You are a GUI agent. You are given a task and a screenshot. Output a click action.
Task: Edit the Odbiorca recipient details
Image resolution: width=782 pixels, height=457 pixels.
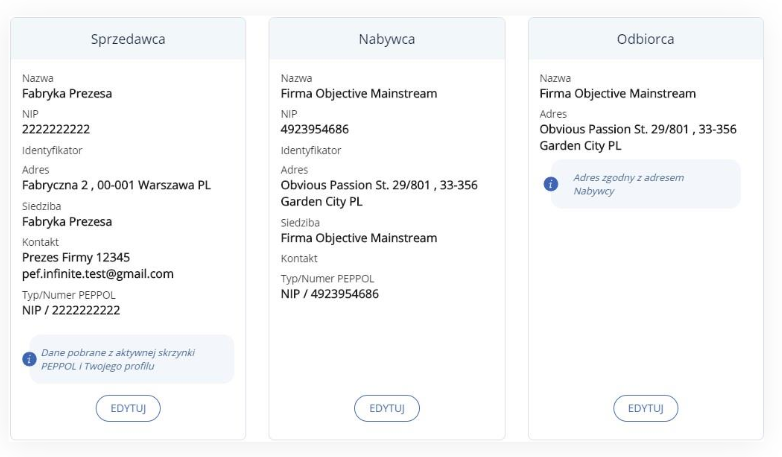(x=646, y=408)
